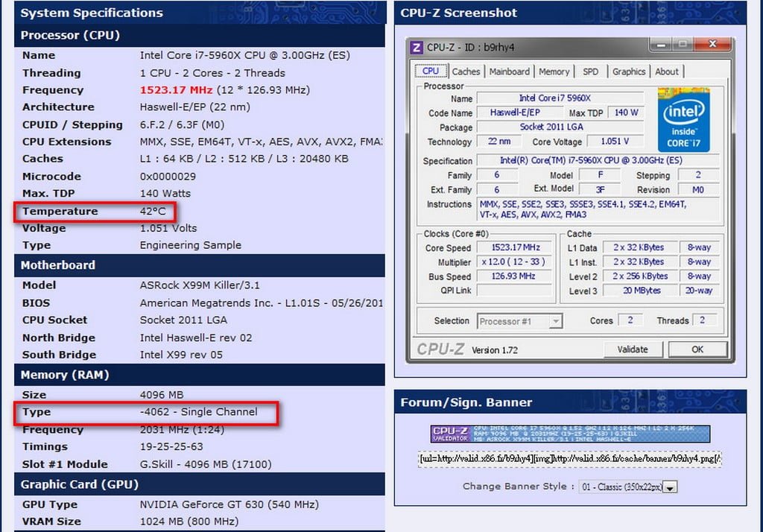Image resolution: width=763 pixels, height=532 pixels.
Task: Expand the Processor #1 selection dropdown
Action: (555, 321)
